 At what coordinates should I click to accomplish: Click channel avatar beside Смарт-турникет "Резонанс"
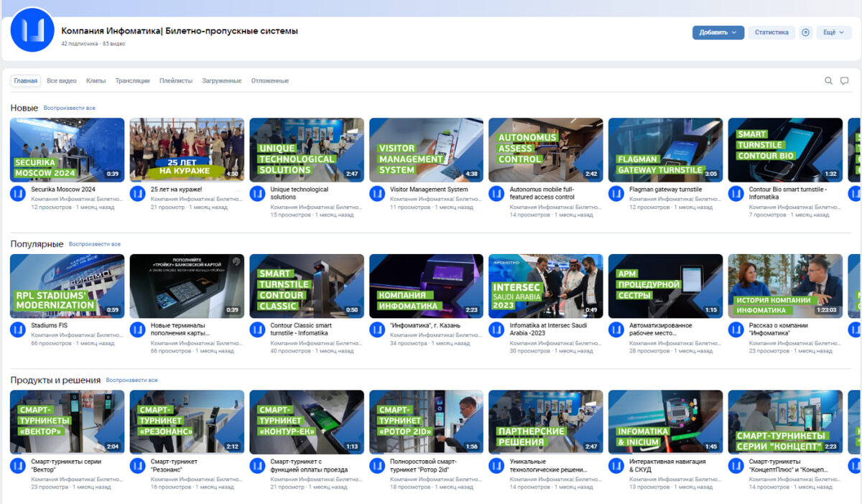[x=137, y=466]
